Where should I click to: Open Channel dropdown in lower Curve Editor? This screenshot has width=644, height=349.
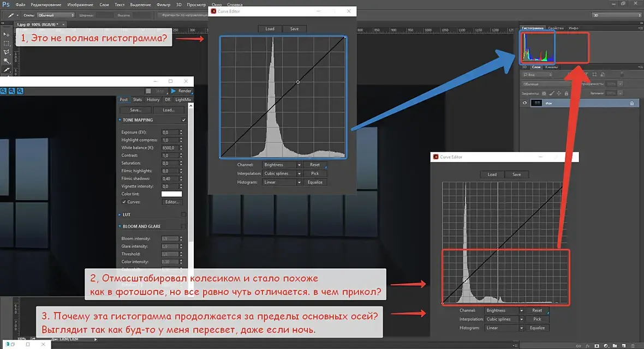tap(504, 310)
